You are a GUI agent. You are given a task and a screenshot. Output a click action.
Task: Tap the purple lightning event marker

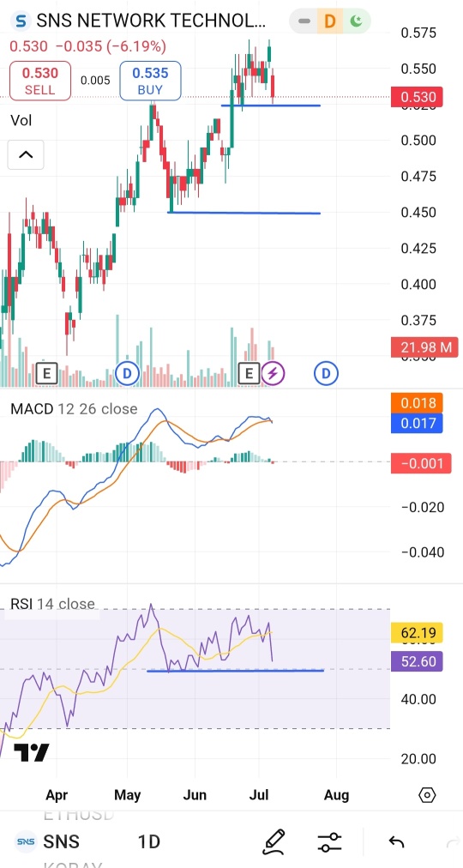[272, 374]
